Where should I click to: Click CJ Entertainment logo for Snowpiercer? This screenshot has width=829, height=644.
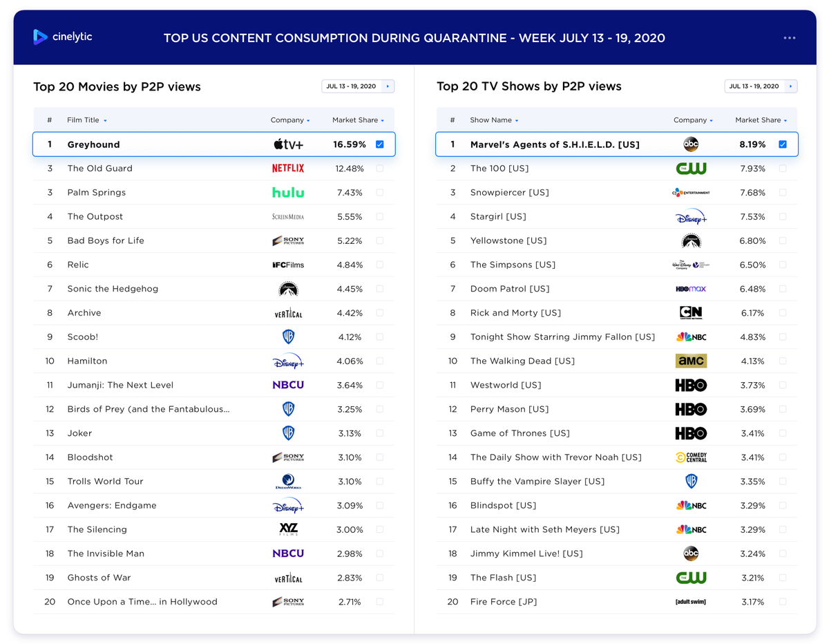click(x=691, y=192)
